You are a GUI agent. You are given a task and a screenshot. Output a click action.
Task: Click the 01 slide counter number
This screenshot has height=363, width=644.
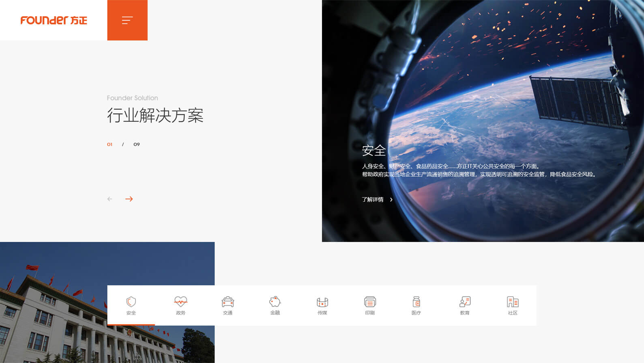point(109,145)
